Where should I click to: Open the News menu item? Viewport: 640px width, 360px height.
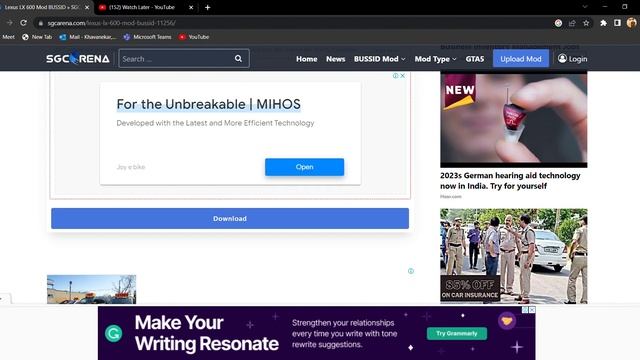coord(336,59)
